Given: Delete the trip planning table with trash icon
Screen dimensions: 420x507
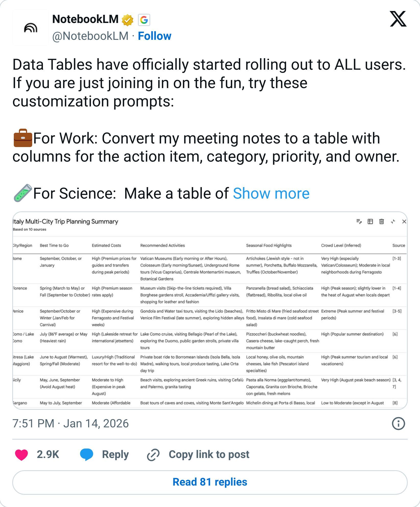Looking at the screenshot, I should pos(382,222).
